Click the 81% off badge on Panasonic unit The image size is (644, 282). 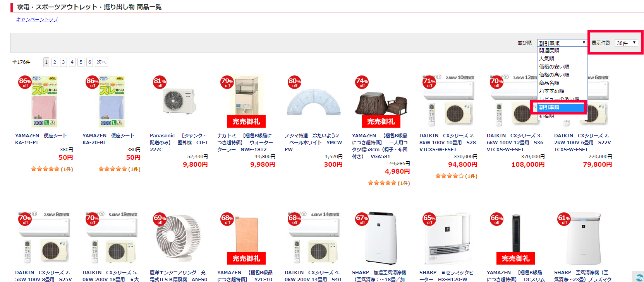click(160, 82)
